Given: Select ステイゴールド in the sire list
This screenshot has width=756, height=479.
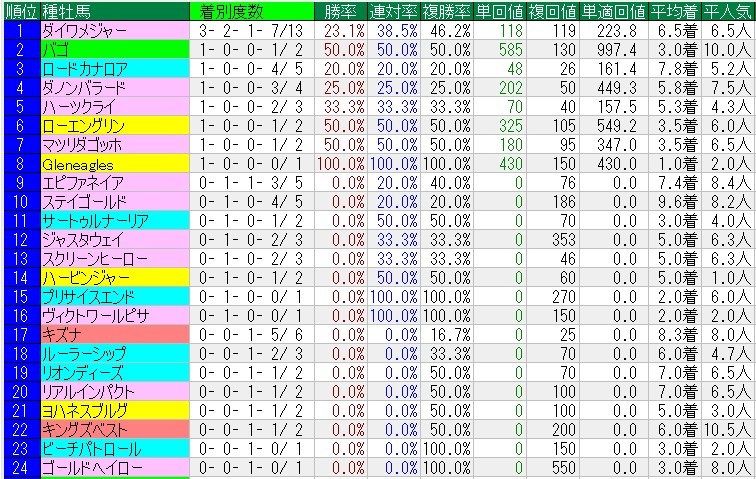Looking at the screenshot, I should (x=115, y=202).
